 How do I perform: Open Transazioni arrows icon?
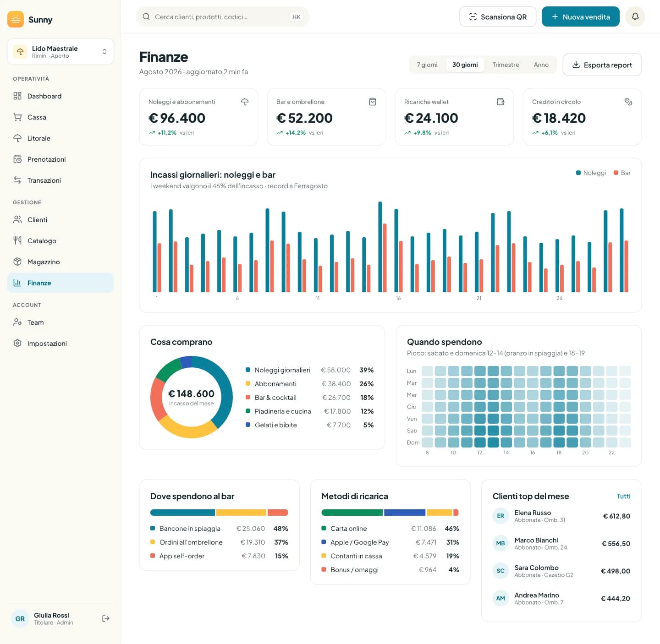[x=17, y=180]
